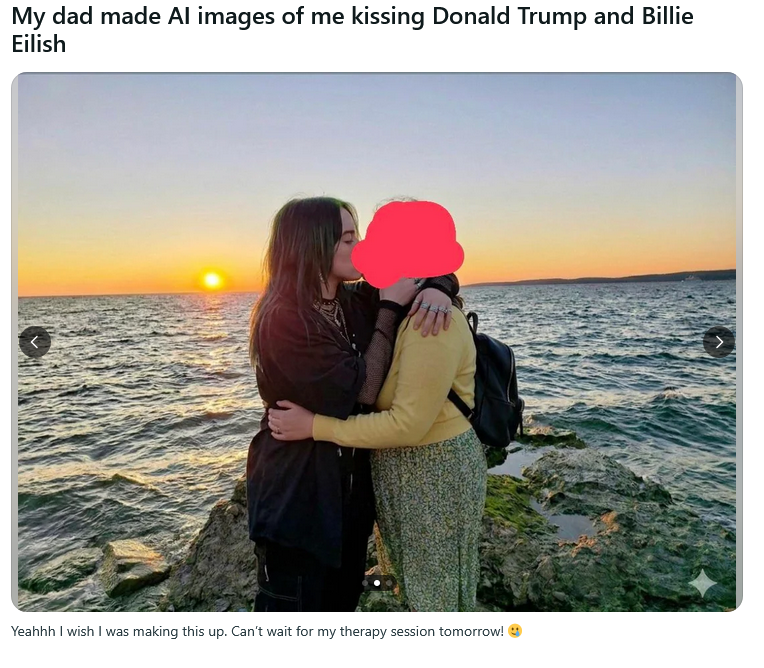764x668 pixels.
Task: Open the post title about AI images
Action: tap(352, 30)
